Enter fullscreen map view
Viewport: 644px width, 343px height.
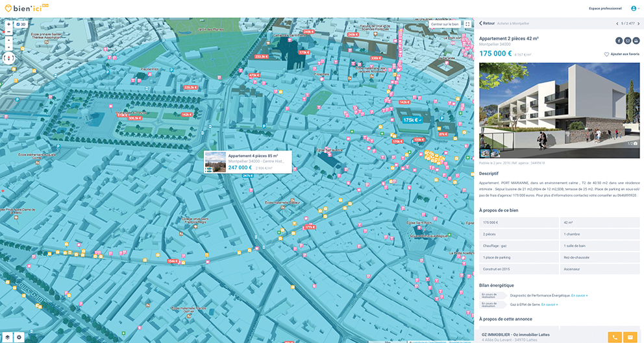pos(467,24)
